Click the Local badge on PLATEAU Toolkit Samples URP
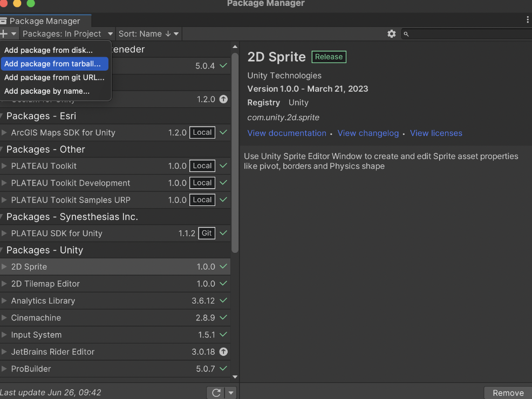The width and height of the screenshot is (532, 399). [202, 200]
